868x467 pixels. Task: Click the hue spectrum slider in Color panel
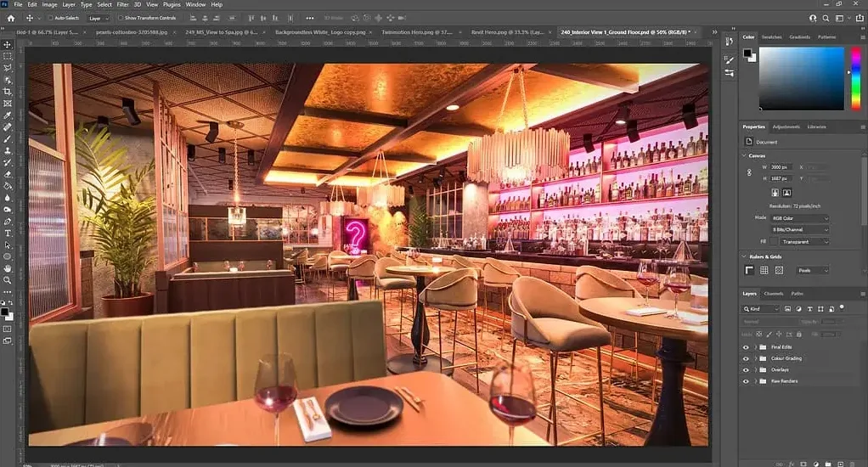(x=856, y=78)
